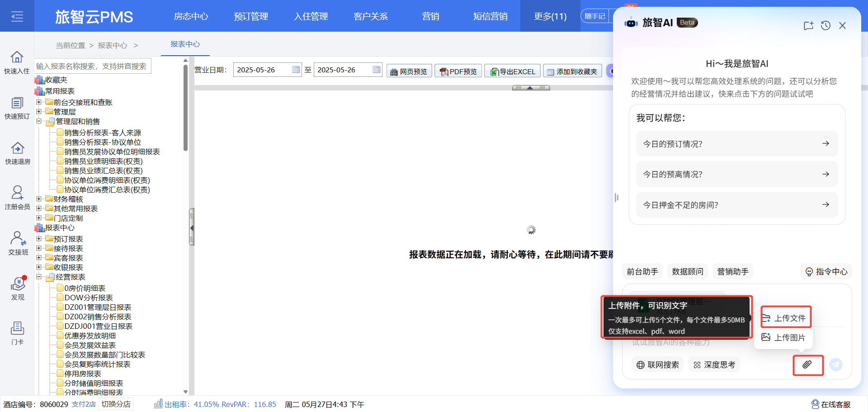
Task: Click scroll down arrow of report tree
Action: pyautogui.click(x=185, y=392)
